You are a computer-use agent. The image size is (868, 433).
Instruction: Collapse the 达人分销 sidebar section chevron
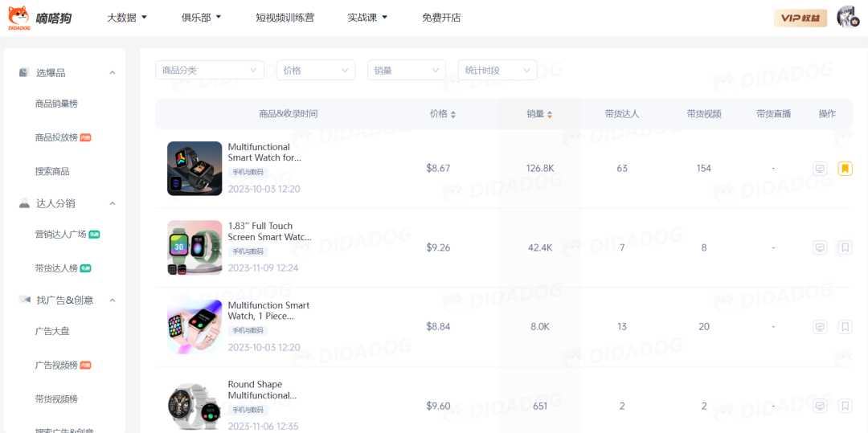(113, 203)
